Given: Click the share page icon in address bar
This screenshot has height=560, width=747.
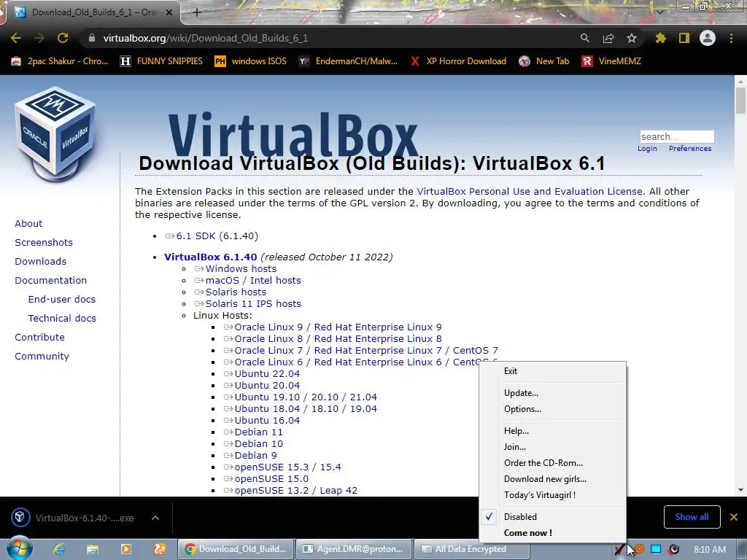Looking at the screenshot, I should [x=608, y=38].
